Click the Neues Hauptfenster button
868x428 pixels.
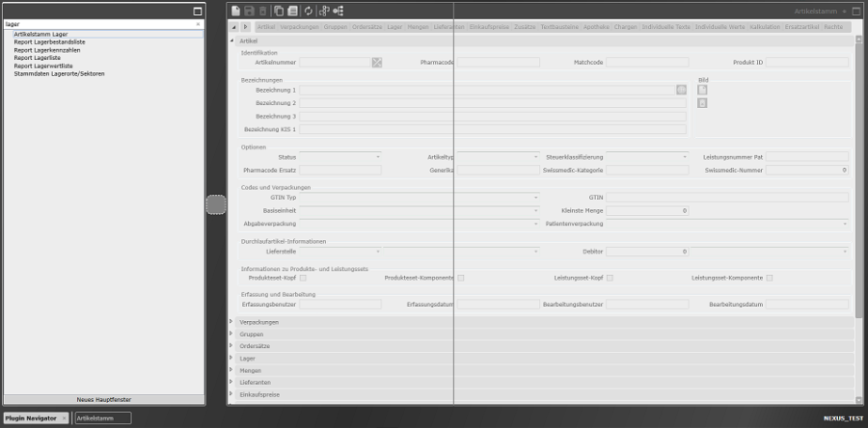click(x=104, y=399)
